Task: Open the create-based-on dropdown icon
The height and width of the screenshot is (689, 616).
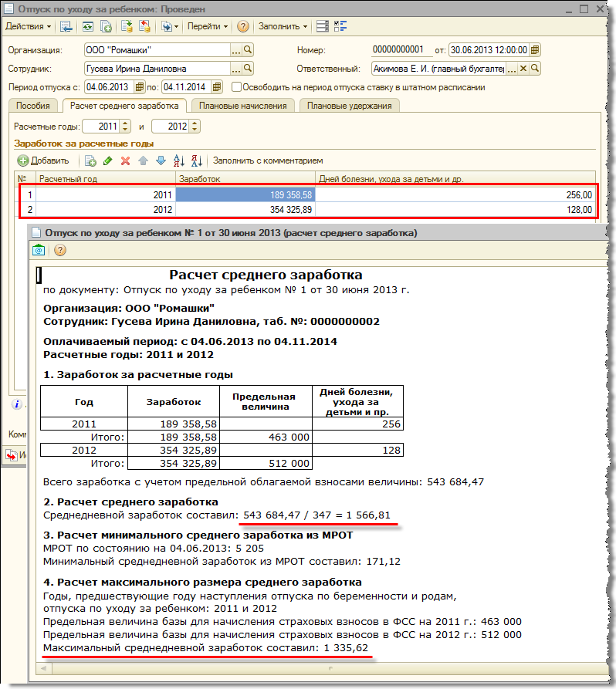Action: [x=169, y=26]
